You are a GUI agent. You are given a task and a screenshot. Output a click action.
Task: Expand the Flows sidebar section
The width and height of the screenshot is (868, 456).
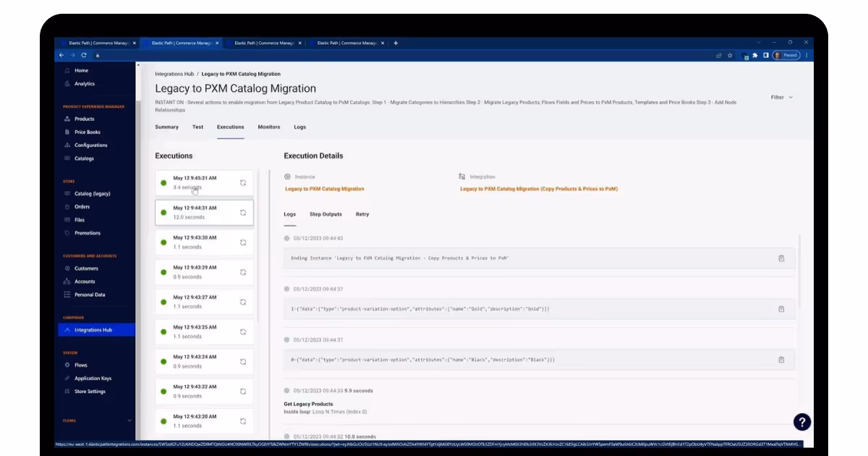pyautogui.click(x=129, y=420)
